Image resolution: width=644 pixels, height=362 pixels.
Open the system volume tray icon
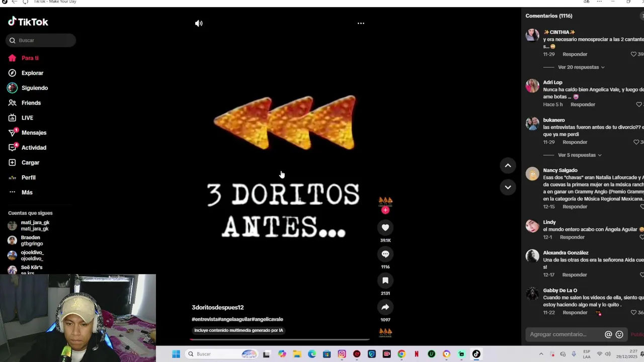click(608, 354)
